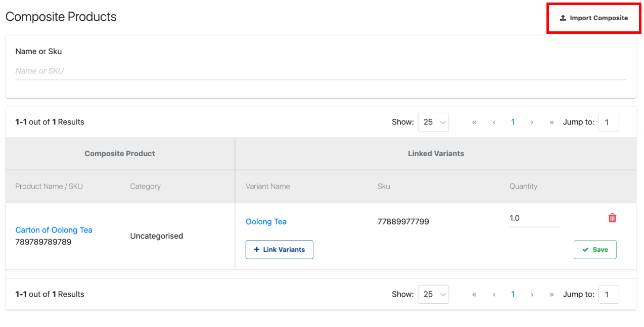644x327 pixels.
Task: Click footer Jump to page input
Action: (x=609, y=294)
